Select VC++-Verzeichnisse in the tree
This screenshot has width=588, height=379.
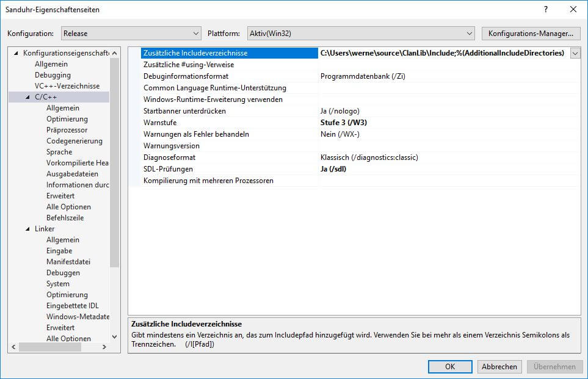67,86
